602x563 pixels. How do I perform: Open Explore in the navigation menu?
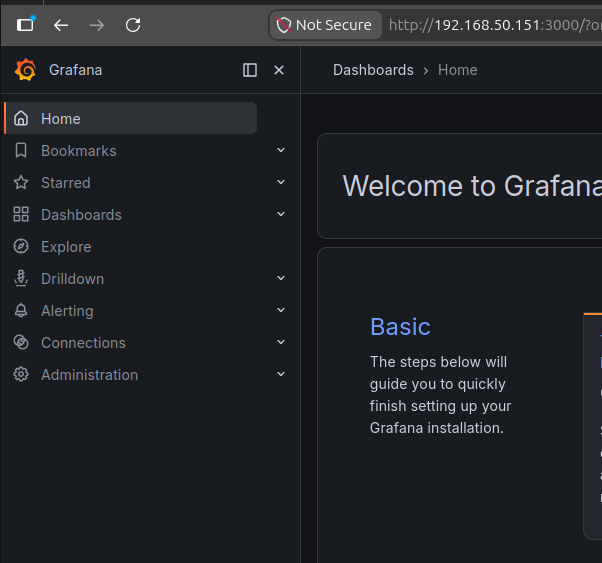coord(66,247)
